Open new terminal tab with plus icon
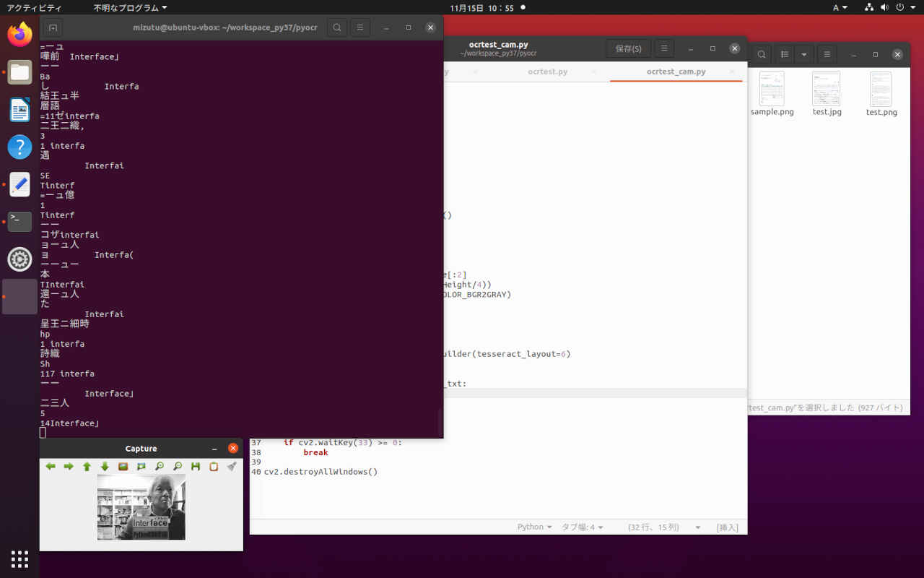This screenshot has height=578, width=924. tap(53, 27)
